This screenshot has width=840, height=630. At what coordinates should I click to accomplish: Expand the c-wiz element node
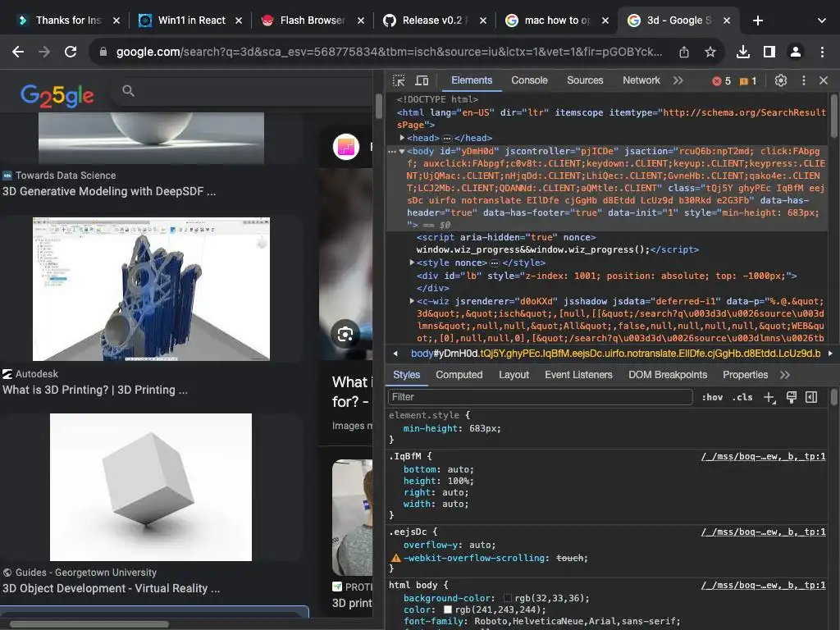pyautogui.click(x=412, y=301)
